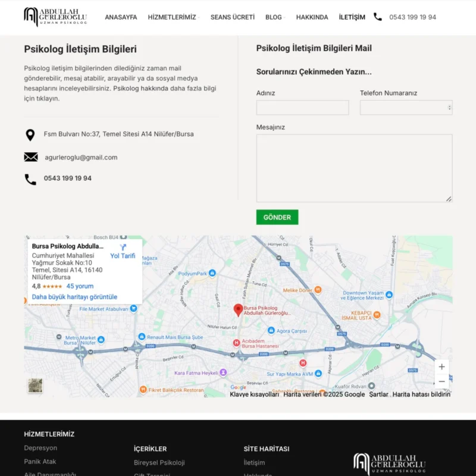Screen dimensions: 476x476
Task: Open the 45 yorum reviews link
Action: pos(80,286)
